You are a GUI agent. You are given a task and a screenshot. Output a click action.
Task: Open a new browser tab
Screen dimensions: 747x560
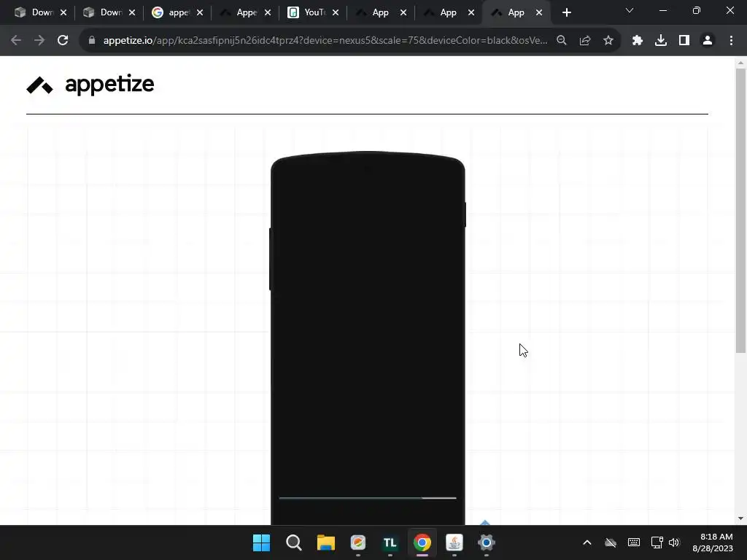(566, 12)
